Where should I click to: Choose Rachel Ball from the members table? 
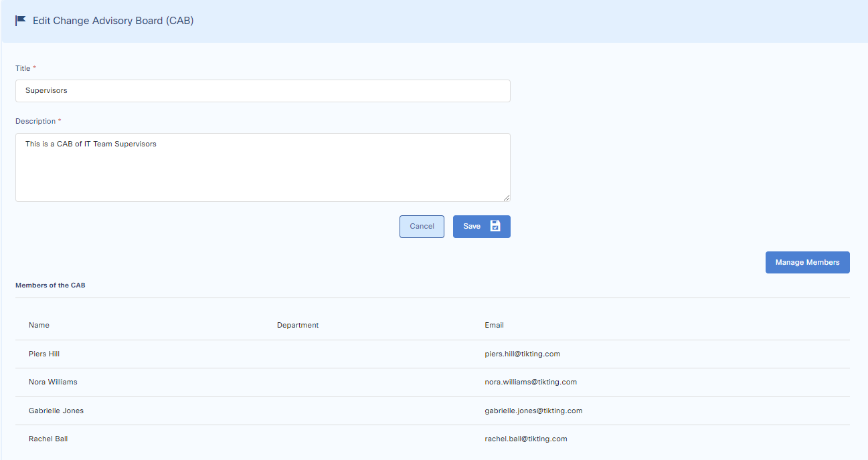pyautogui.click(x=48, y=439)
